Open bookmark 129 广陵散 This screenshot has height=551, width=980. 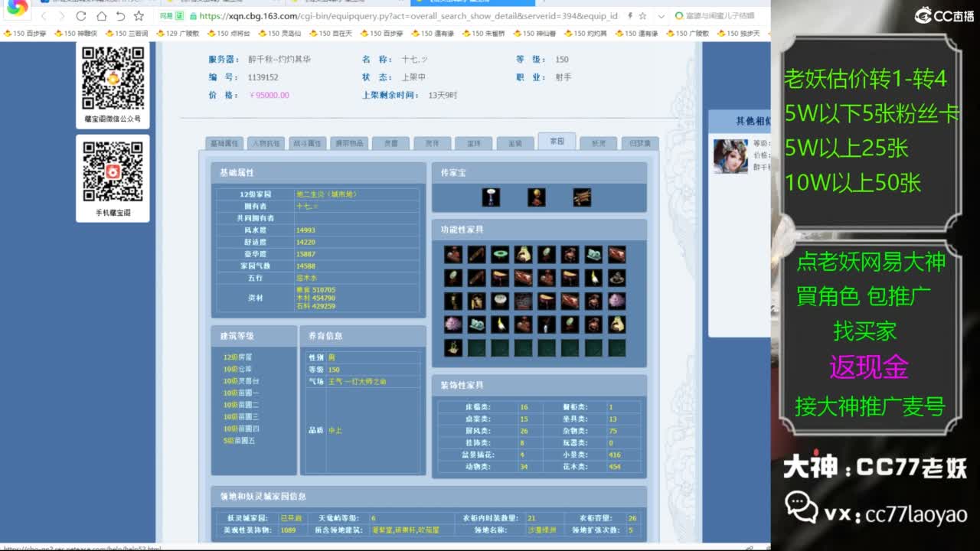pos(178,34)
